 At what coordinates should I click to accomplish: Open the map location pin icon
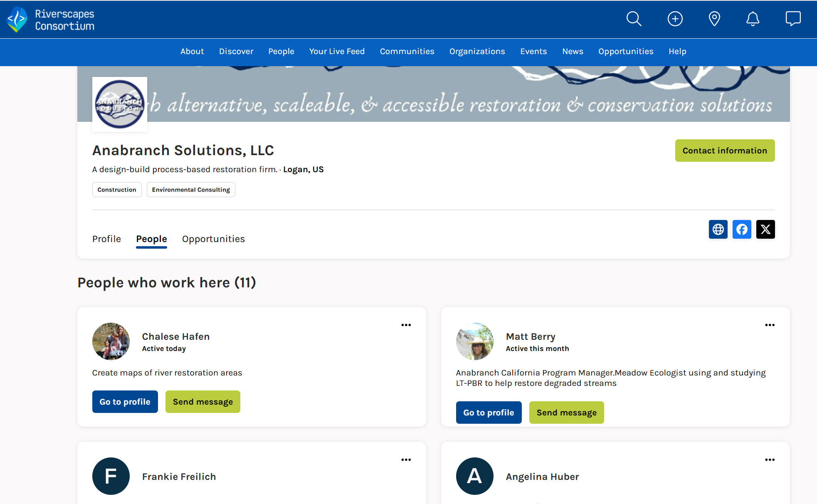click(x=714, y=19)
